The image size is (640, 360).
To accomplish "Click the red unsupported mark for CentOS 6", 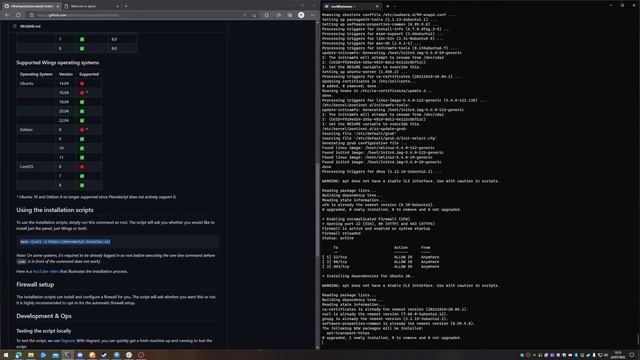I will click(82, 167).
